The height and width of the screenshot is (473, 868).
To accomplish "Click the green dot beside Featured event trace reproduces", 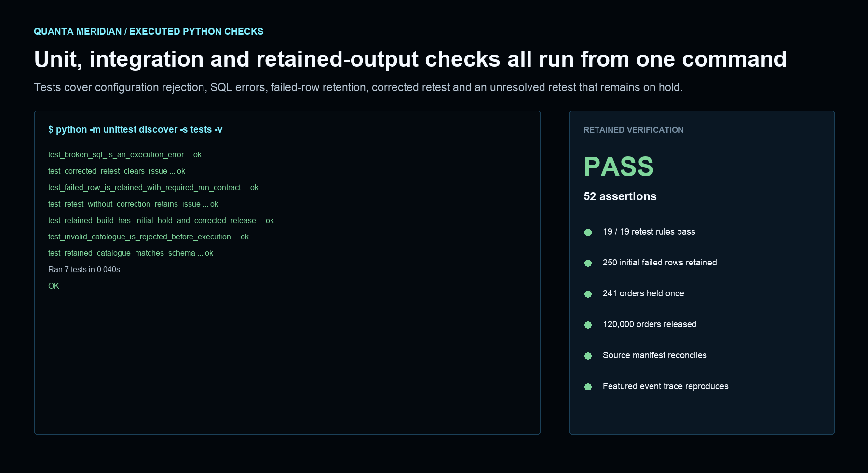I will (x=588, y=387).
